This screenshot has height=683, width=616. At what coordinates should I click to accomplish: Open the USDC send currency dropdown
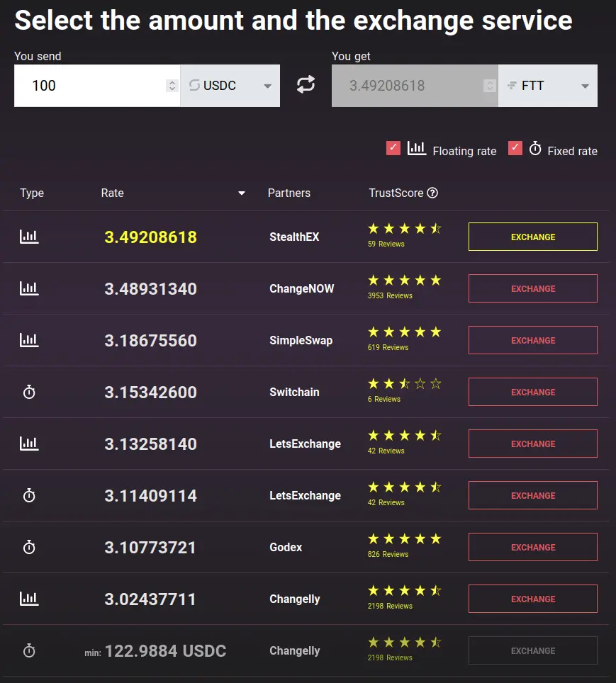coord(230,86)
